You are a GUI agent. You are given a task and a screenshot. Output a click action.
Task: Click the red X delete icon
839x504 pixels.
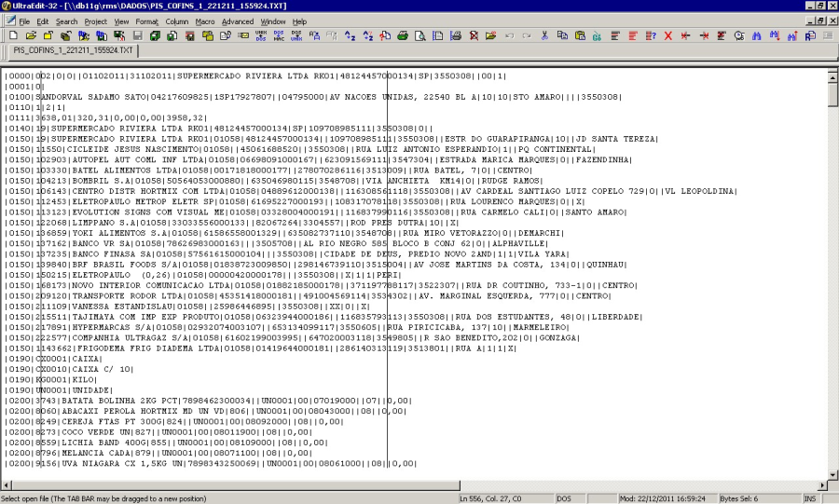click(x=667, y=35)
